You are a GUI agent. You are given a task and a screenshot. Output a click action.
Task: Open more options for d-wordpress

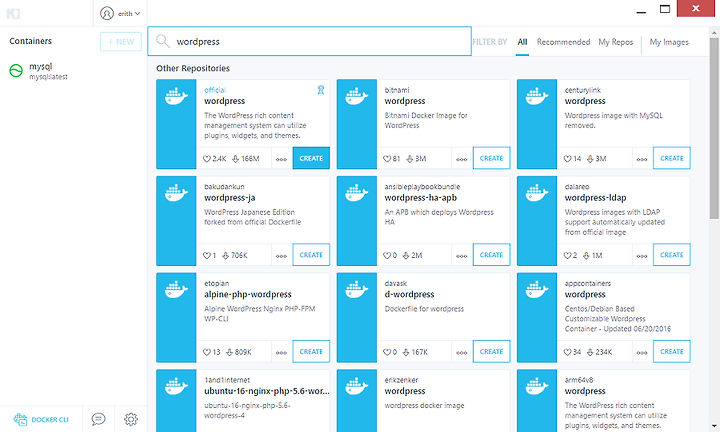(461, 353)
